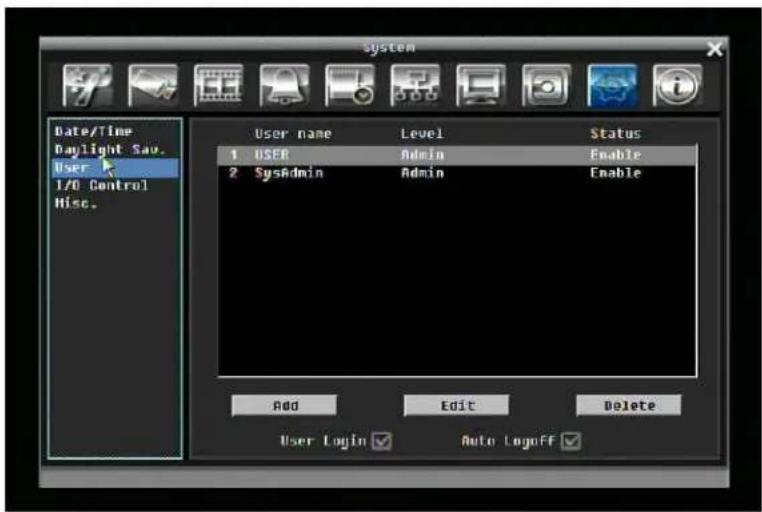
Task: Click the Enable status of SysAdmin
Action: 616,173
